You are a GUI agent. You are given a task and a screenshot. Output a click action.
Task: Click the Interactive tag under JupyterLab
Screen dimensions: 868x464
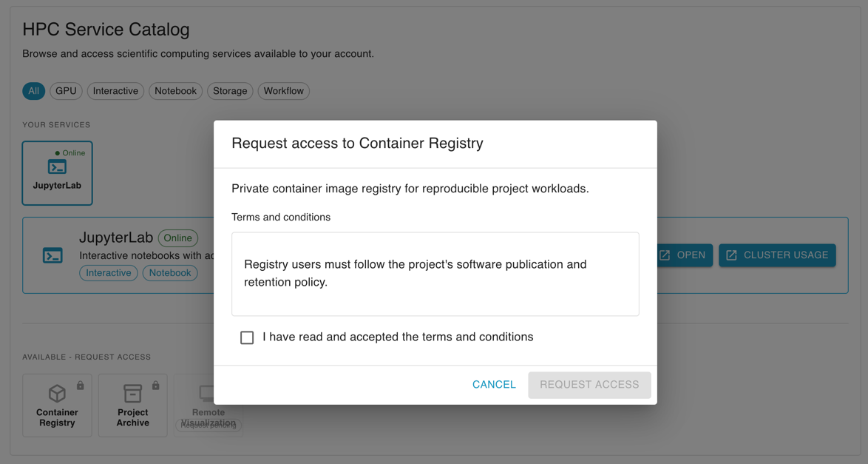[109, 273]
